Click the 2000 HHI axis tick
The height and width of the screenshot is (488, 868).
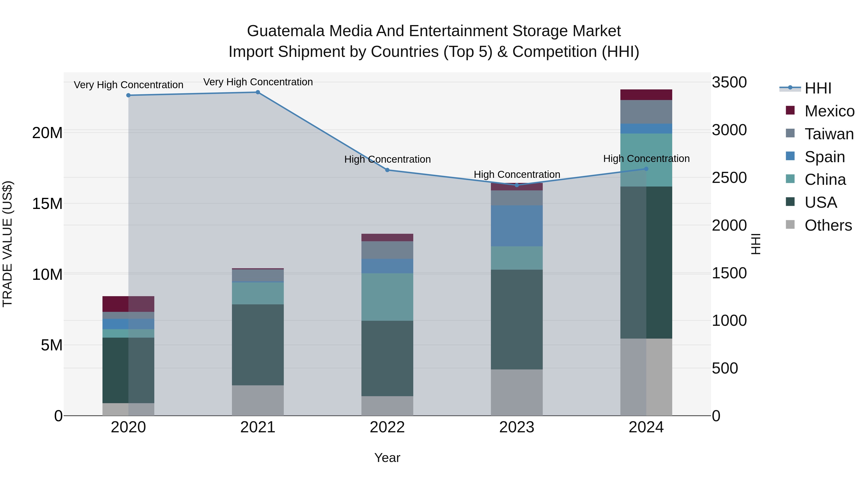(729, 225)
